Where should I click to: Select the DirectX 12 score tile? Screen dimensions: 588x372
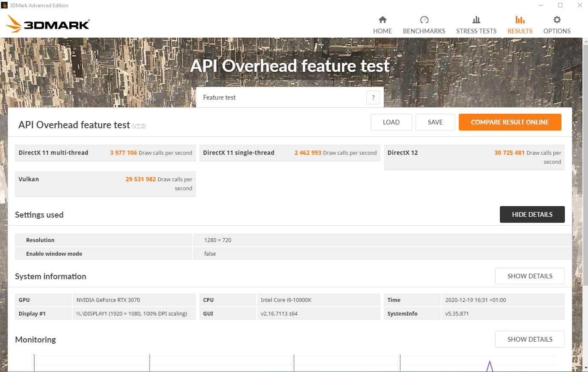pyautogui.click(x=474, y=157)
